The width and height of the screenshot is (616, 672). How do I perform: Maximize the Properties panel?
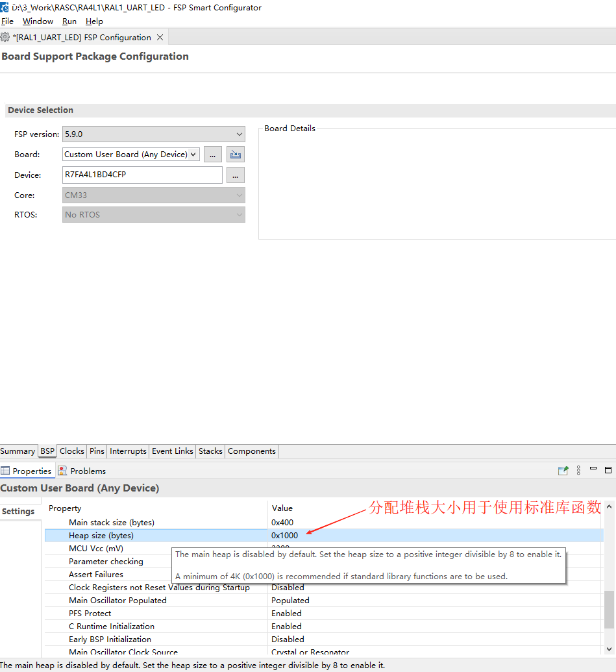[x=608, y=470]
